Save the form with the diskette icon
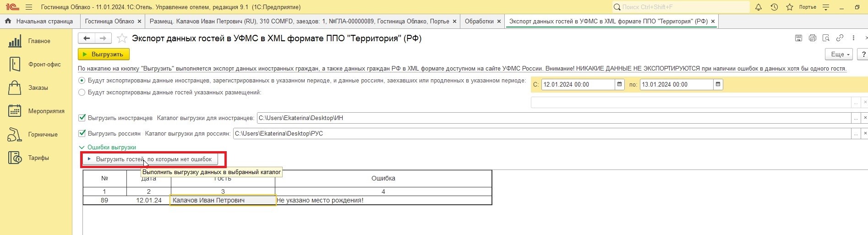This screenshot has height=235, width=868. 798,38
